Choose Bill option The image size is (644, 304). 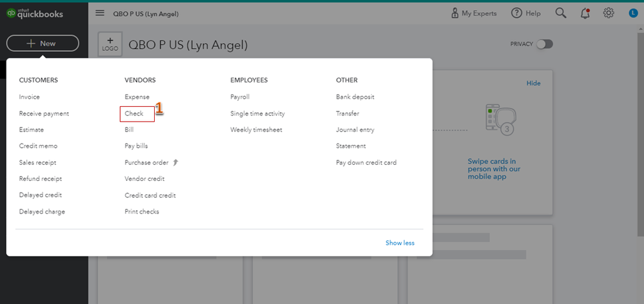click(x=129, y=129)
